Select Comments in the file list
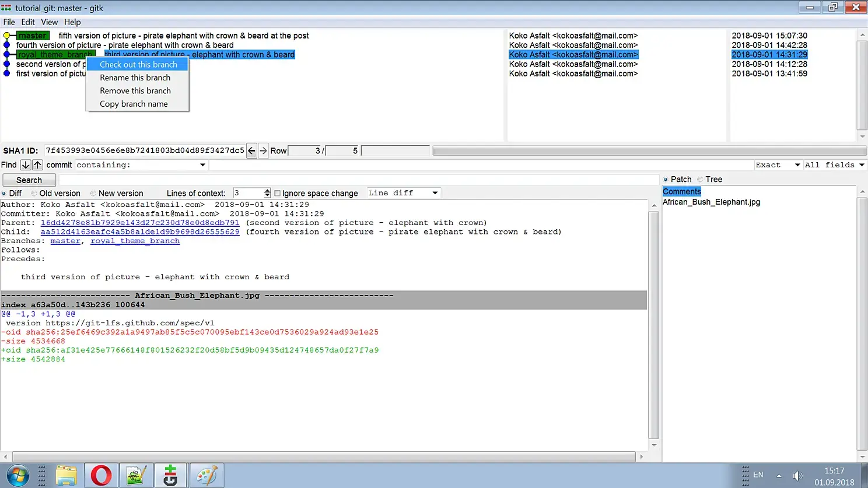 coord(682,192)
